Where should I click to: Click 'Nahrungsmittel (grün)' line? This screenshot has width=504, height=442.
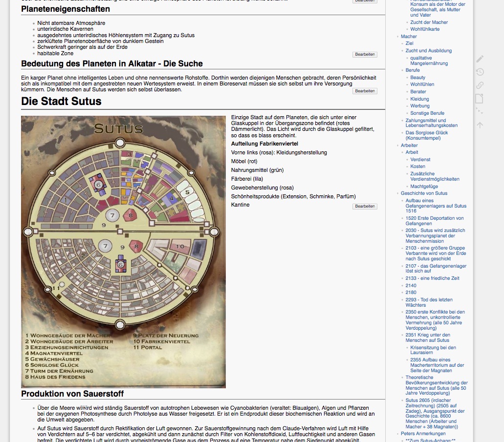257,170
